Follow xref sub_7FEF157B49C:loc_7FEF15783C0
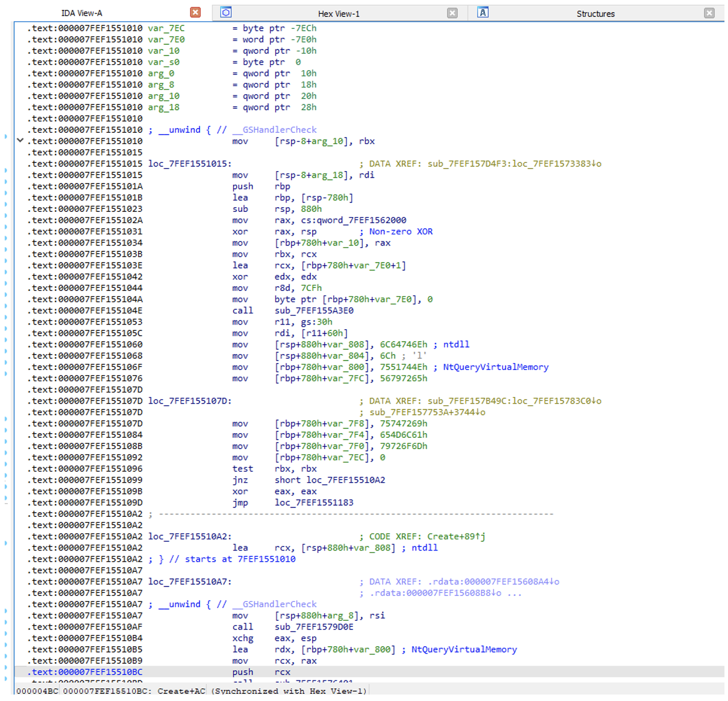This screenshot has height=701, width=728. click(x=514, y=401)
